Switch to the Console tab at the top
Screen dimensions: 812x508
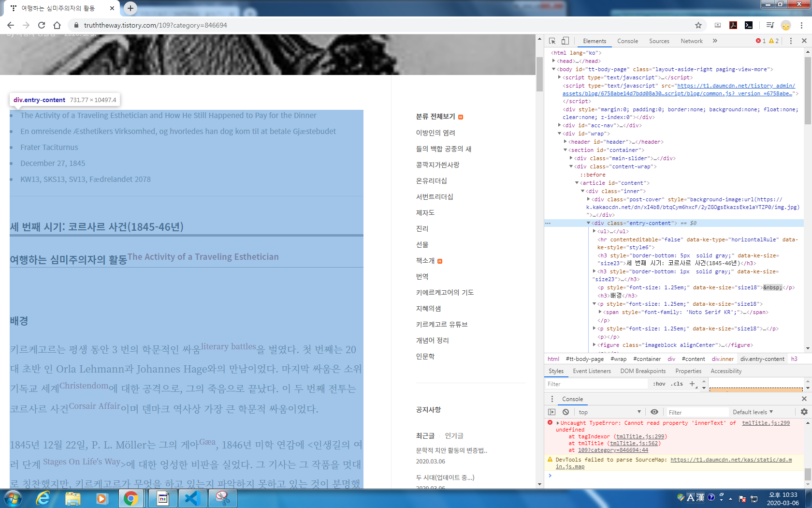pyautogui.click(x=627, y=41)
